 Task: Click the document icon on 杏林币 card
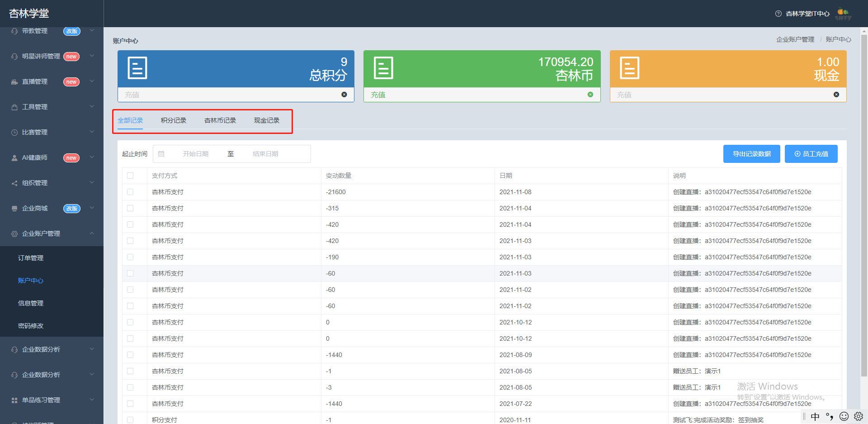click(x=383, y=68)
